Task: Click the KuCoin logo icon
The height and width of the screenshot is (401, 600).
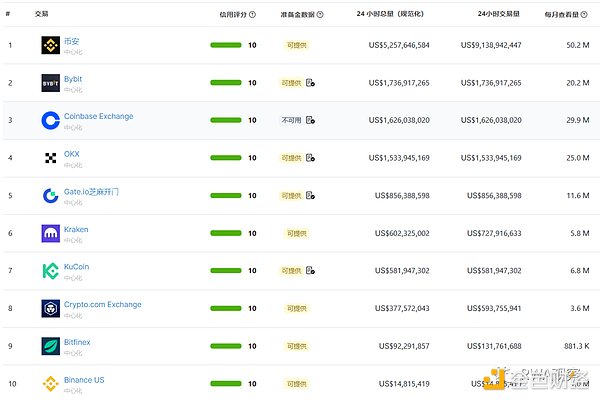Action: point(50,270)
